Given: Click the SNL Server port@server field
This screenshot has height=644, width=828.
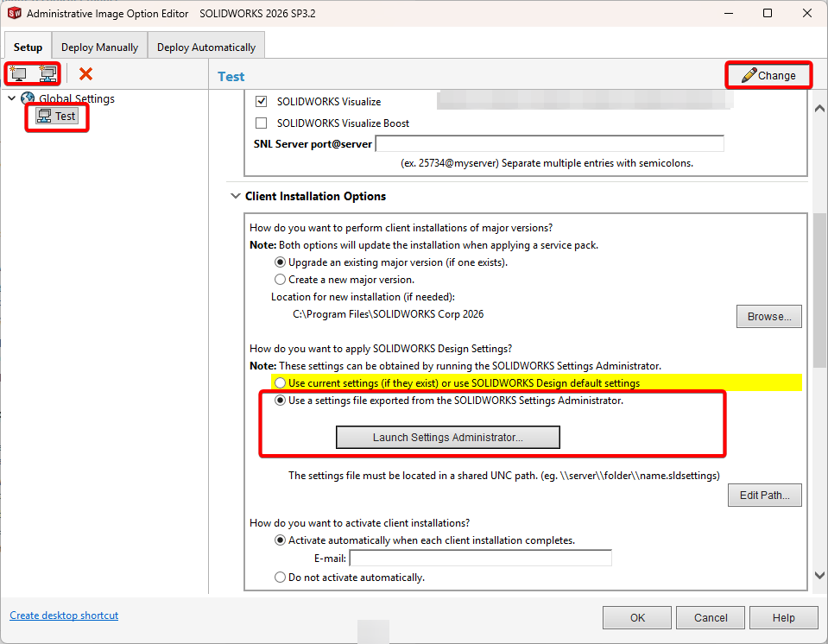Looking at the screenshot, I should pyautogui.click(x=550, y=143).
